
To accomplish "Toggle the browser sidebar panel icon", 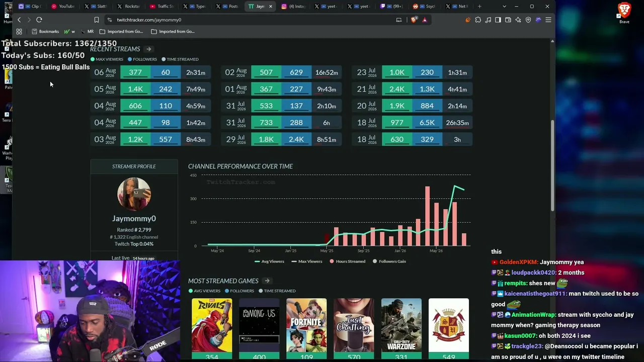I will pos(498,20).
